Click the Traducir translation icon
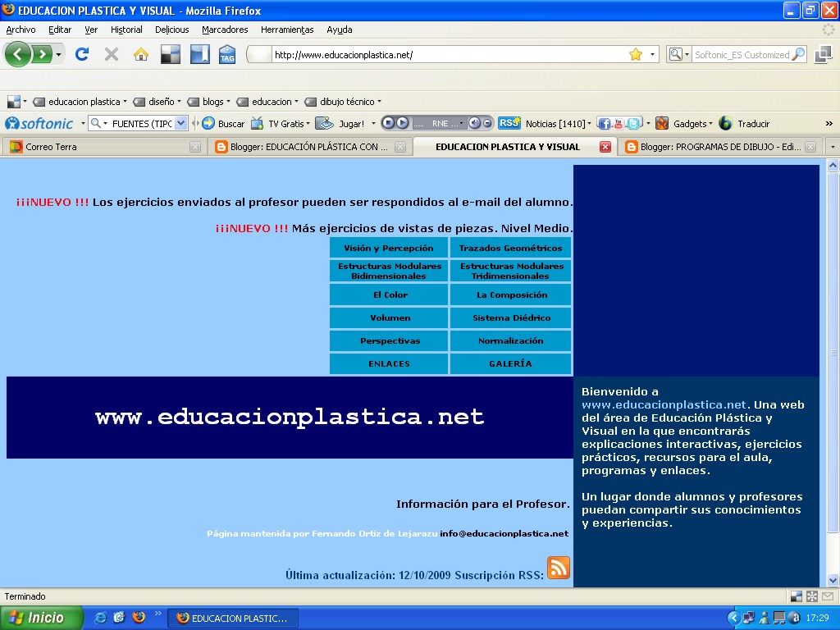The width and height of the screenshot is (840, 630). pyautogui.click(x=725, y=122)
